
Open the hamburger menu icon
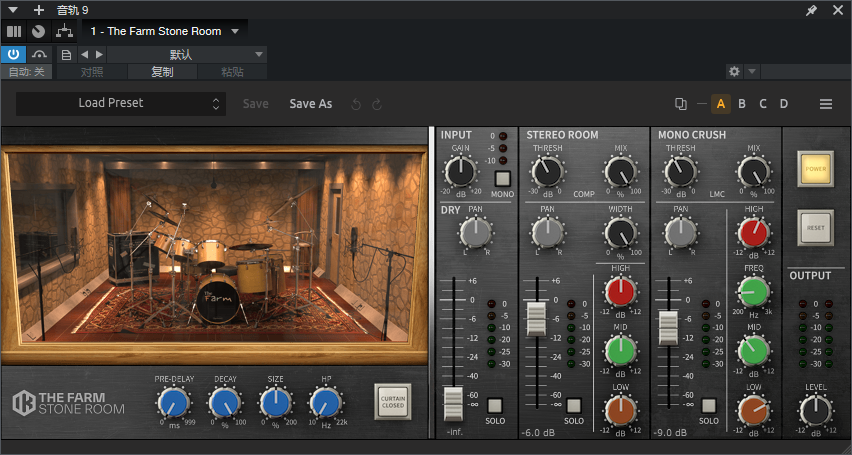point(826,104)
